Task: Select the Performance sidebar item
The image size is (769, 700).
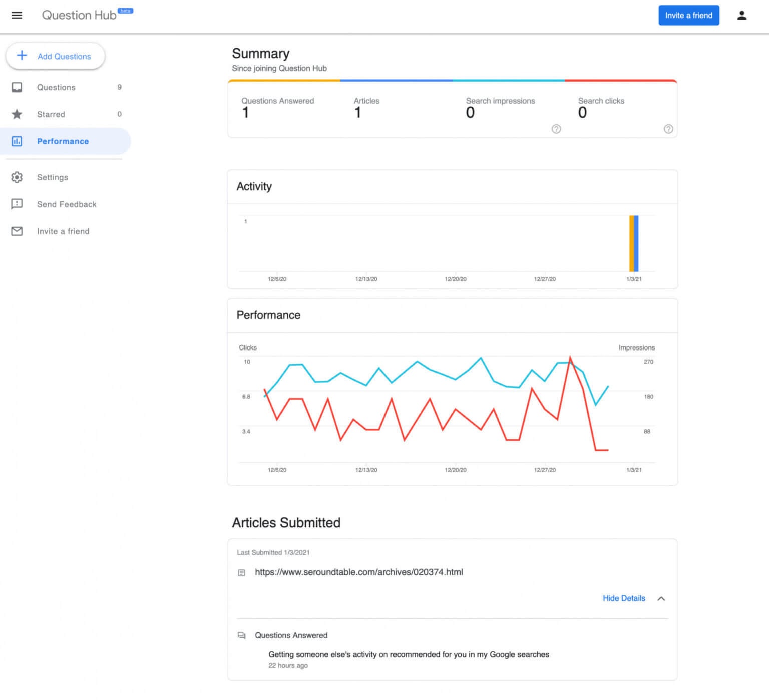Action: tap(63, 141)
